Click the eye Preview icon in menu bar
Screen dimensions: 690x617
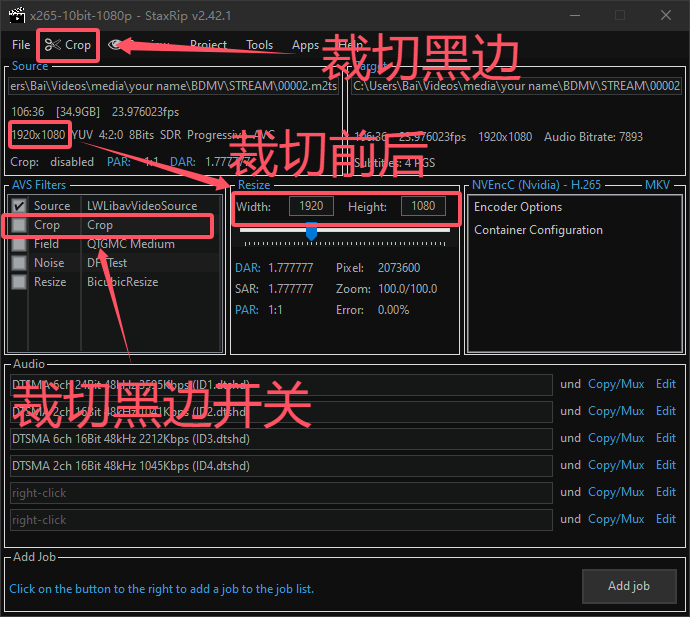point(116,45)
